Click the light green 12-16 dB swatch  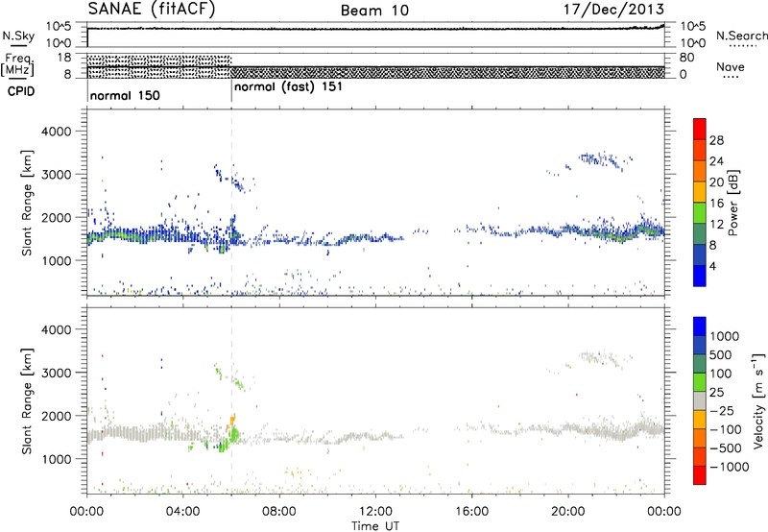click(700, 213)
